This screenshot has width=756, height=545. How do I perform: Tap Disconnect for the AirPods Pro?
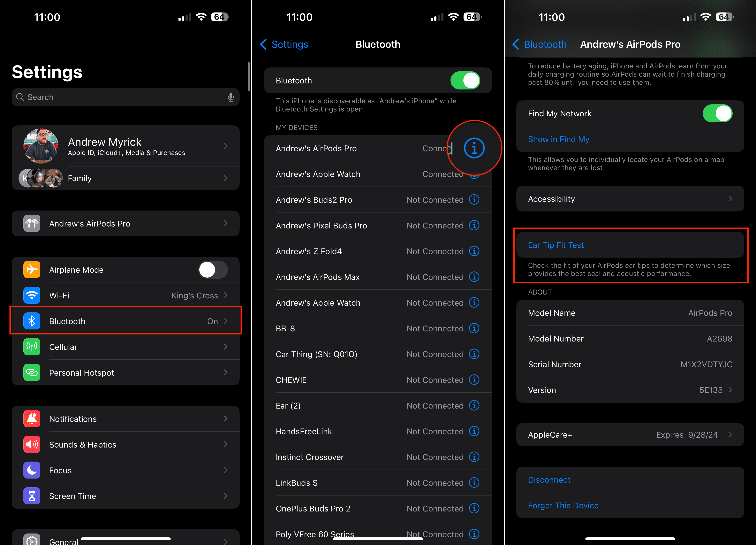click(549, 480)
